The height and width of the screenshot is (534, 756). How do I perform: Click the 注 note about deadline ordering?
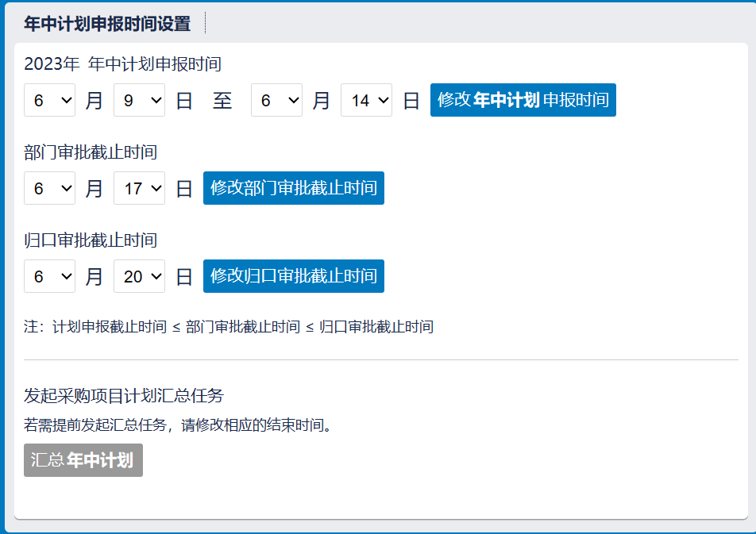point(229,326)
